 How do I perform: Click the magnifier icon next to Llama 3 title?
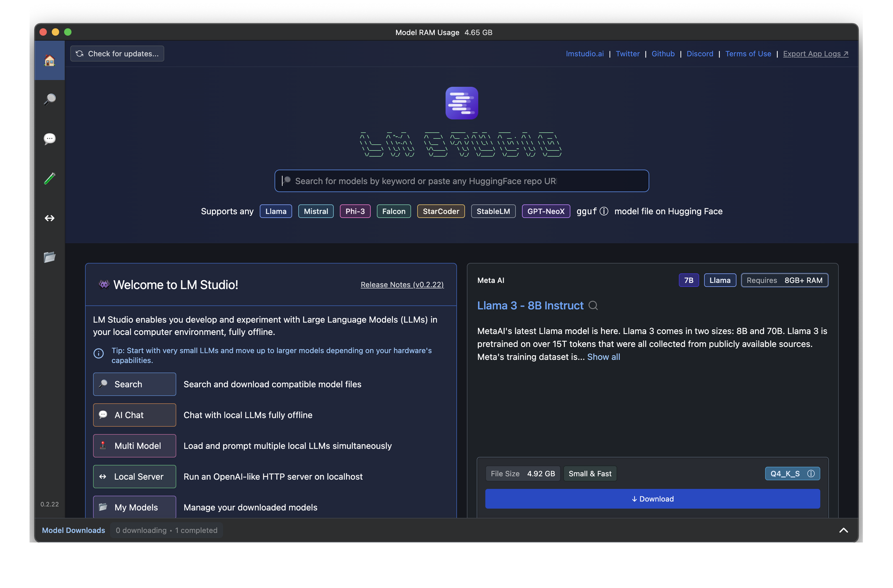pyautogui.click(x=593, y=306)
